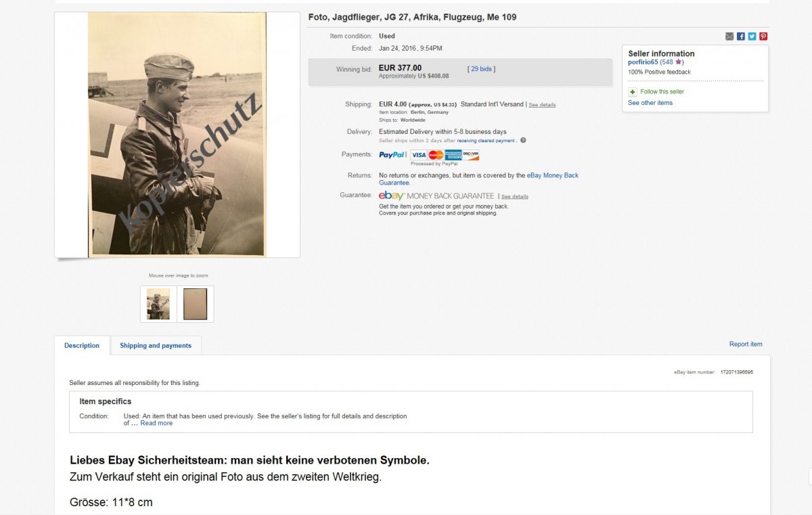Select the first photo thumbnail
Image resolution: width=812 pixels, height=515 pixels.
coord(158,304)
